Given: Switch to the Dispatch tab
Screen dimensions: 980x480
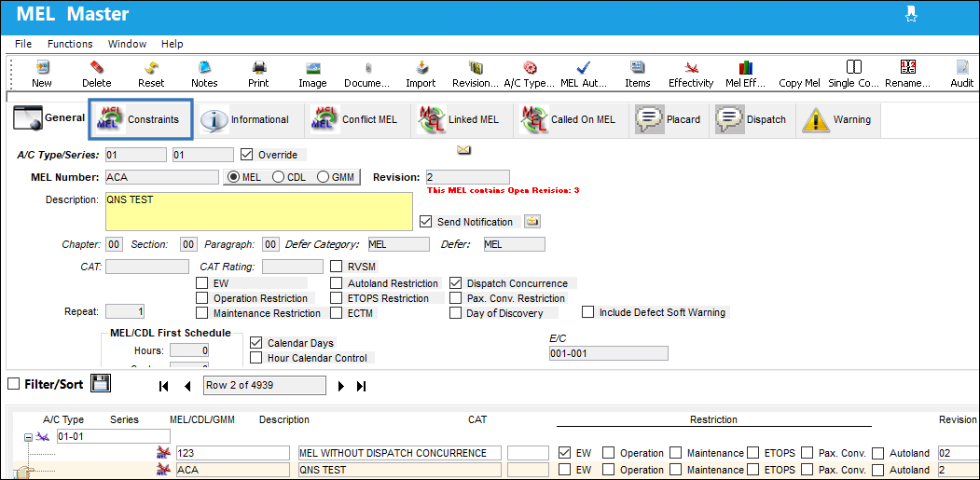Looking at the screenshot, I should pyautogui.click(x=752, y=119).
